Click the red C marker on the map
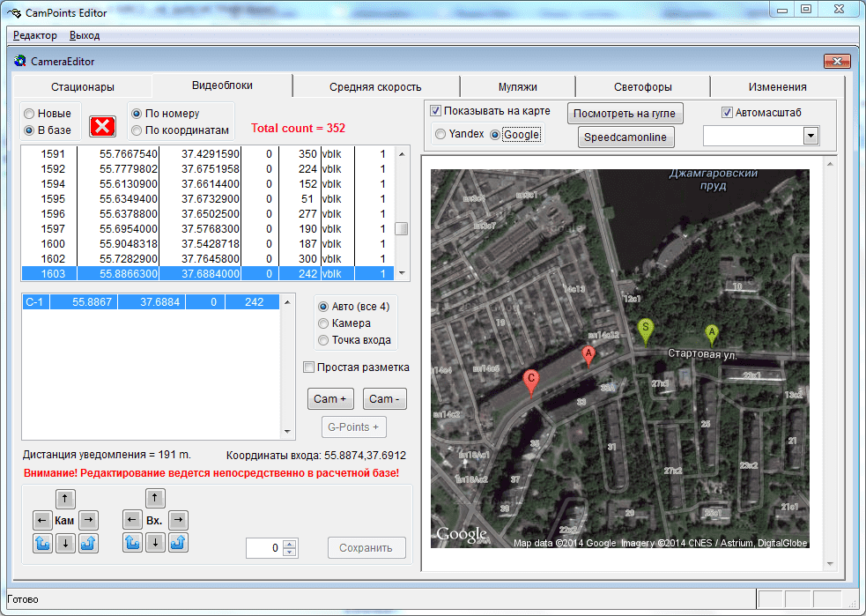Viewport: 866px width, 616px height. pos(530,382)
